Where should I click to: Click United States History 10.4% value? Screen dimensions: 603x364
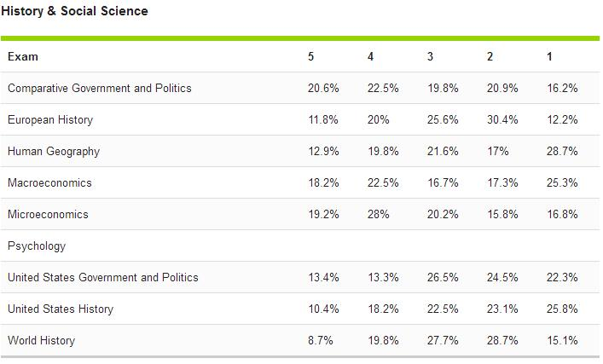(323, 309)
